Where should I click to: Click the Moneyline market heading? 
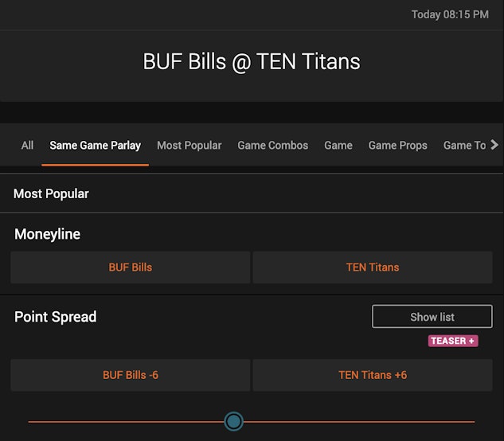point(47,234)
